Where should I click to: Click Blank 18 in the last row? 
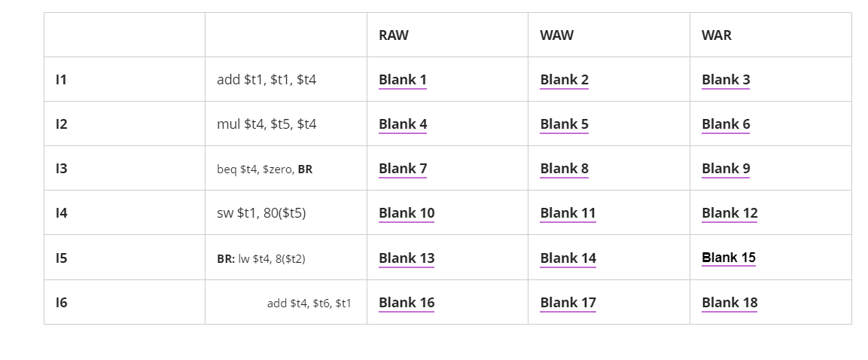729,303
